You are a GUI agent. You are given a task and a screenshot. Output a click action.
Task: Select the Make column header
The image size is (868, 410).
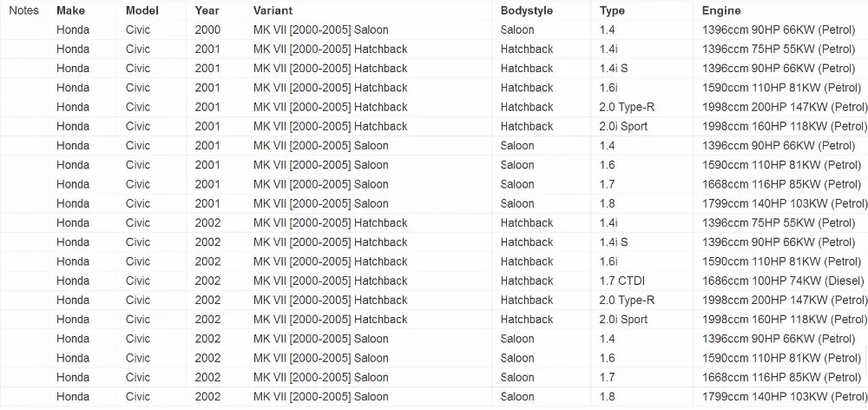[x=70, y=10]
